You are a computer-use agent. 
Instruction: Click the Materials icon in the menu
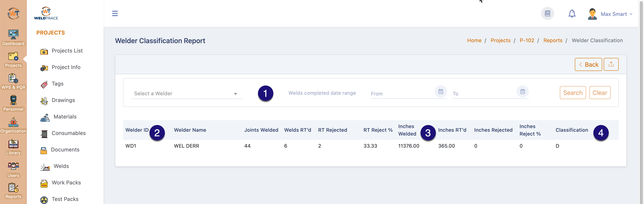(45, 117)
